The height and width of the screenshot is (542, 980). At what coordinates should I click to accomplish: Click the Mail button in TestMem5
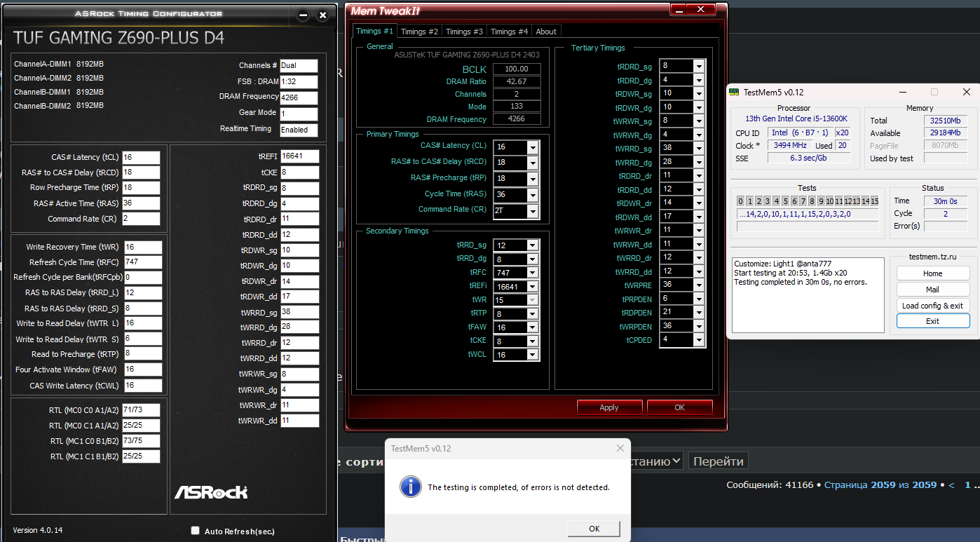click(x=933, y=290)
